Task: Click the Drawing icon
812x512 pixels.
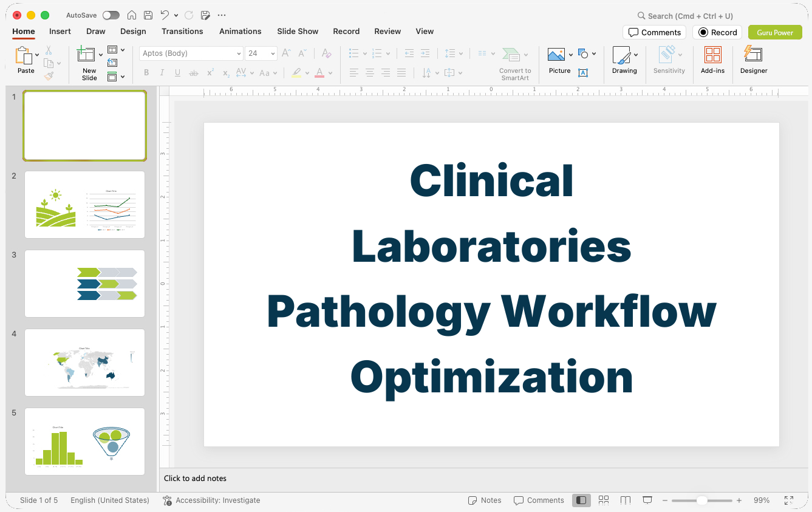Action: 621,55
